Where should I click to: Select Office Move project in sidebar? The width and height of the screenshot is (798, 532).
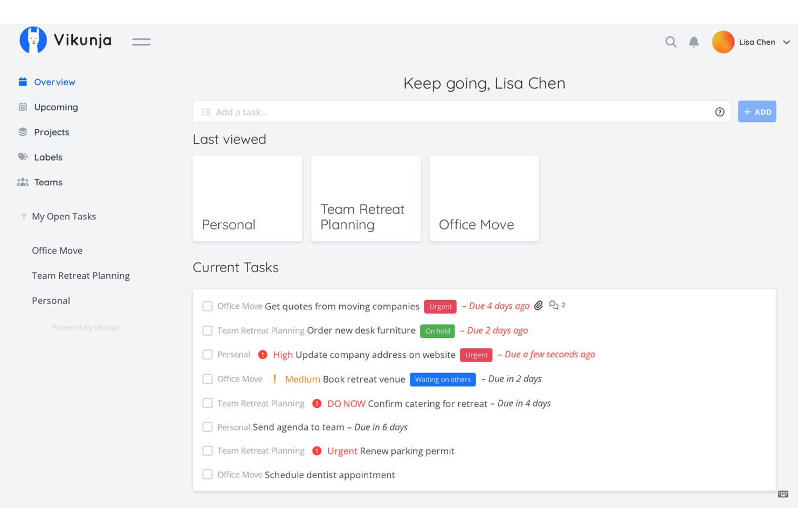[x=57, y=251]
